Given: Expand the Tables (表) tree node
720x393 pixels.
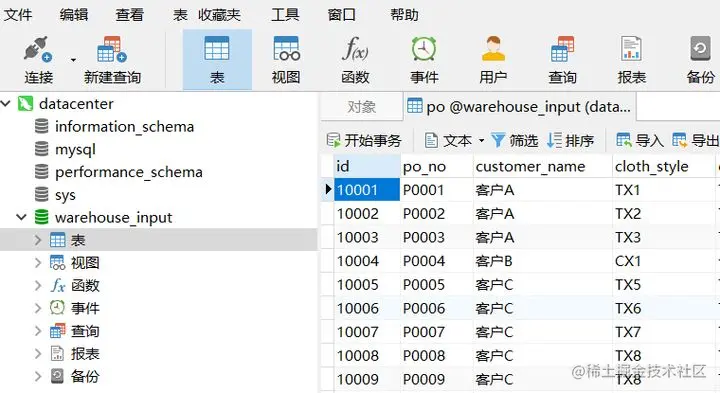Looking at the screenshot, I should click(x=38, y=240).
